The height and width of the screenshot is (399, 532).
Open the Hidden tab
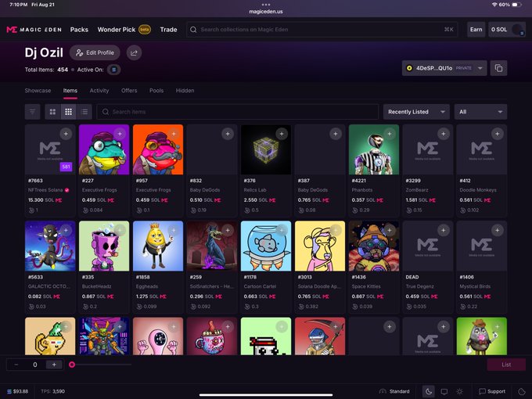[185, 91]
